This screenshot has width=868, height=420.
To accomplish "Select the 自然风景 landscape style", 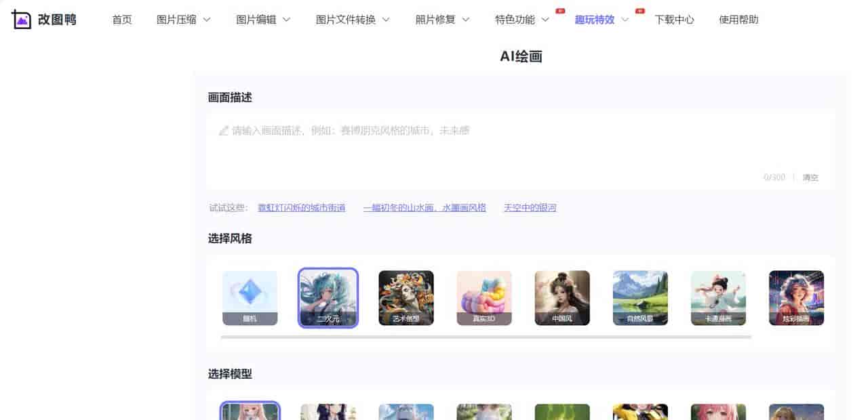I will coord(640,297).
